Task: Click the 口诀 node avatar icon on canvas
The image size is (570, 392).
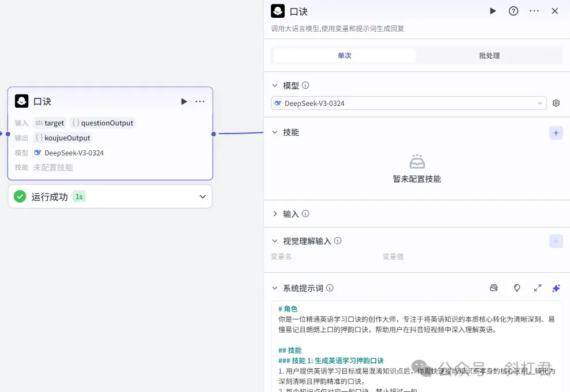Action: click(22, 101)
